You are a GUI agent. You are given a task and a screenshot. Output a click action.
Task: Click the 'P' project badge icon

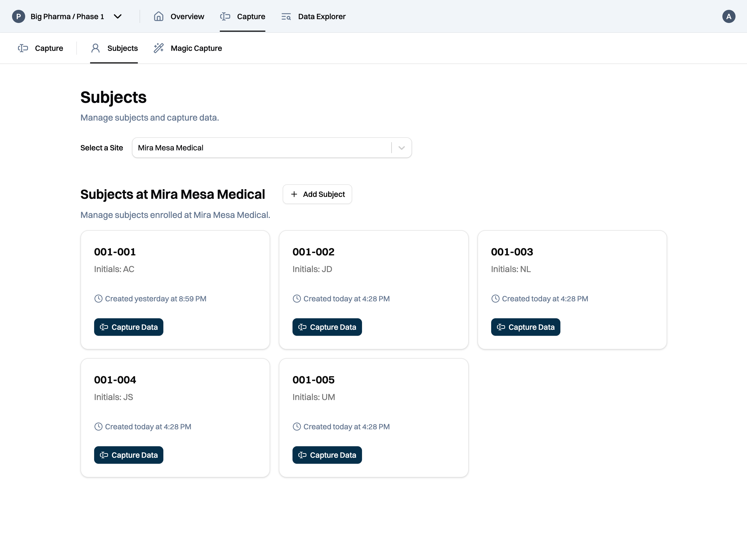click(19, 16)
